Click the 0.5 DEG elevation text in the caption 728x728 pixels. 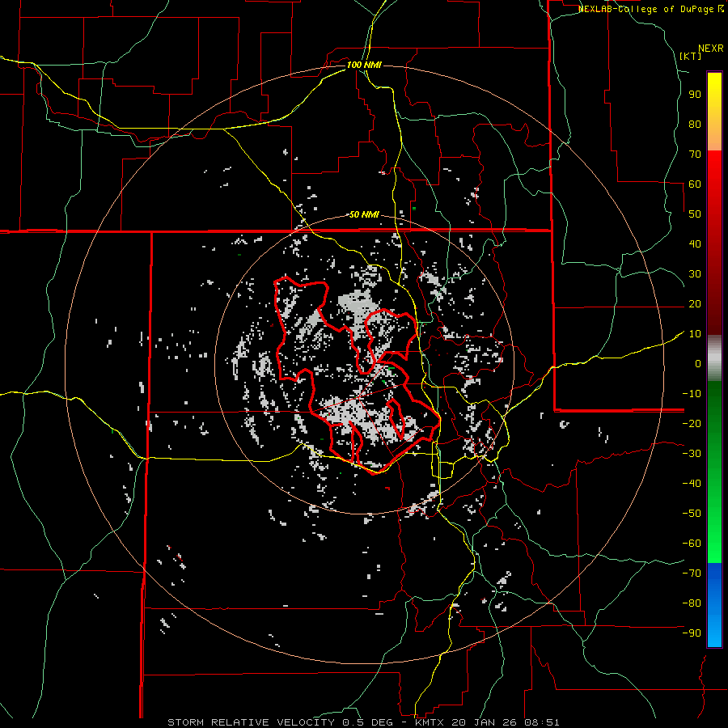click(x=367, y=722)
